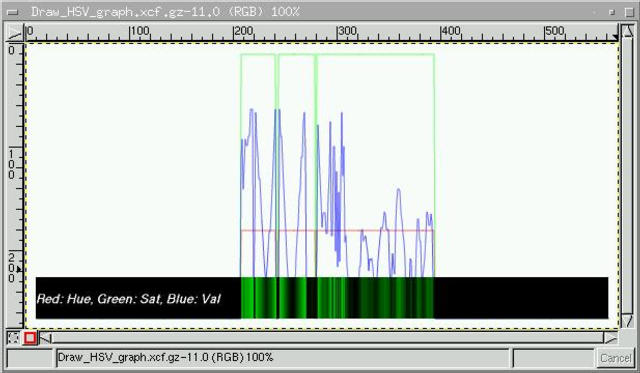Image resolution: width=640 pixels, height=373 pixels.
Task: Click the vertical scrollbar track
Action: point(627,176)
